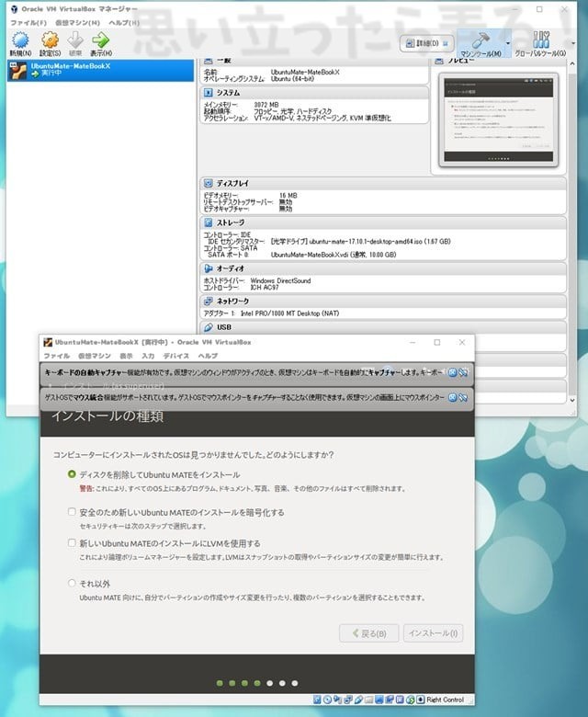The width and height of the screenshot is (588, 717).
Task: Click the VM preview thumbnail
Action: click(x=499, y=119)
